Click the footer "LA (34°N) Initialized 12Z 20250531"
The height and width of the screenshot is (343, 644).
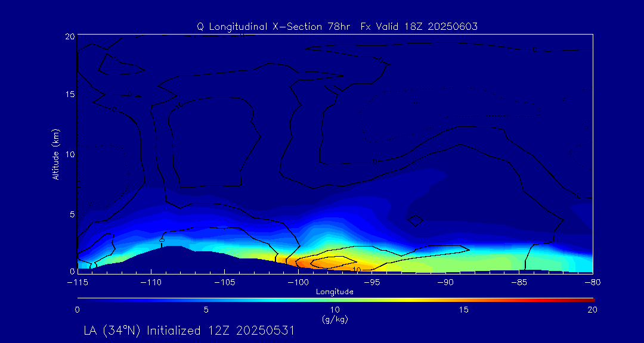189,330
